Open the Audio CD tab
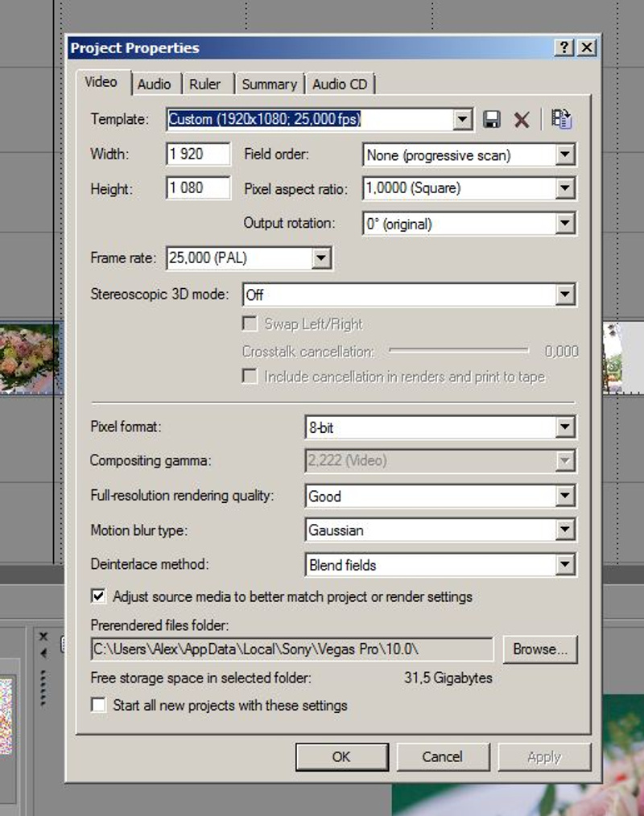Screen dimensions: 644x816 340,84
